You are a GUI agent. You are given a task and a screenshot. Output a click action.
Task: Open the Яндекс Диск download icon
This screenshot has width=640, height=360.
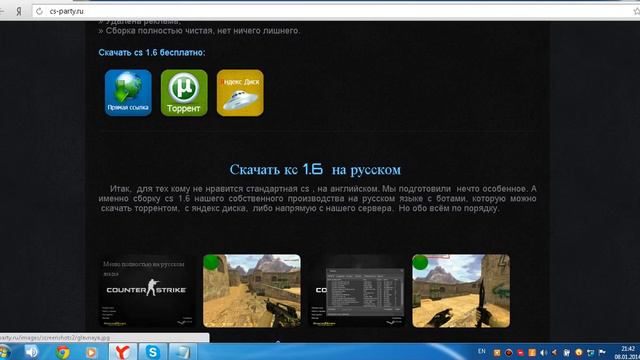point(240,93)
